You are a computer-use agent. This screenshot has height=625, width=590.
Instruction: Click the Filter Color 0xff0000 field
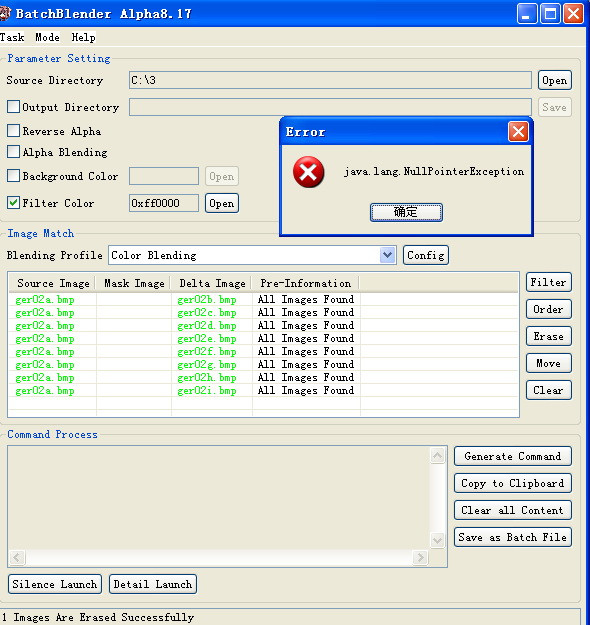(x=163, y=203)
